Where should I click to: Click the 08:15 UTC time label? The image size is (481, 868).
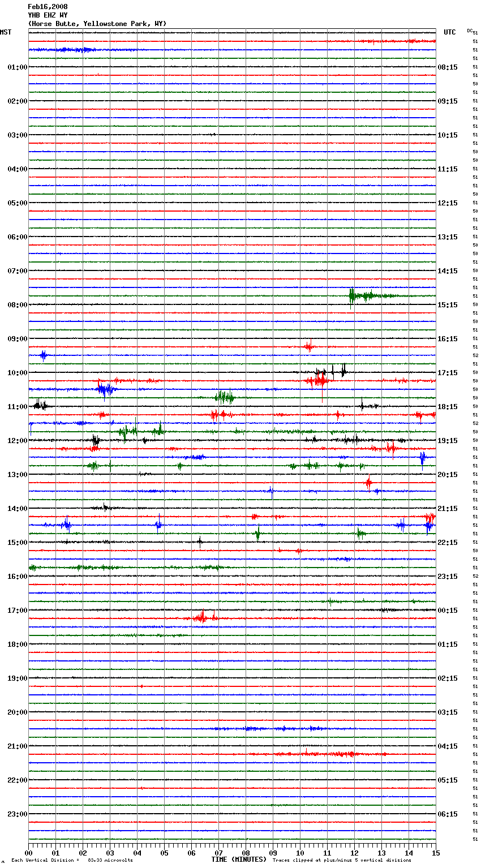click(x=448, y=67)
